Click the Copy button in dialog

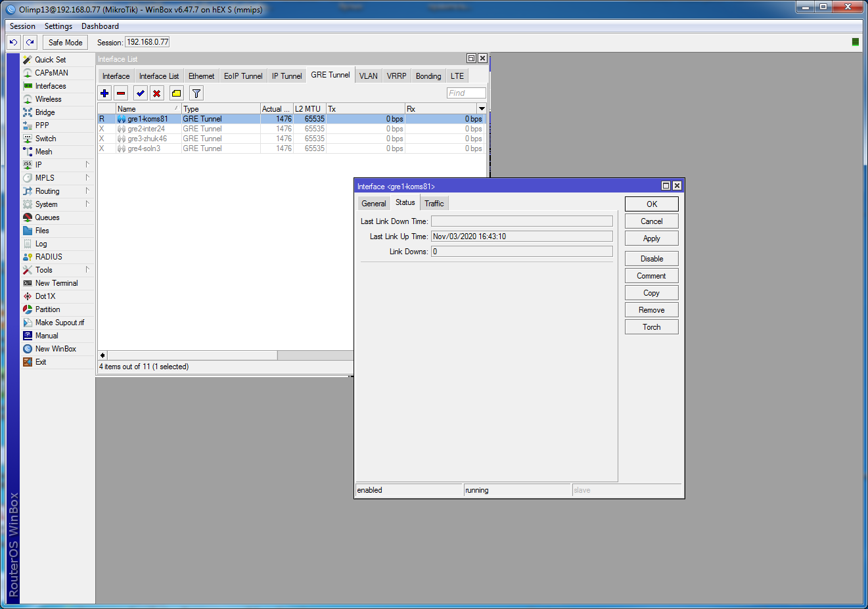click(652, 293)
